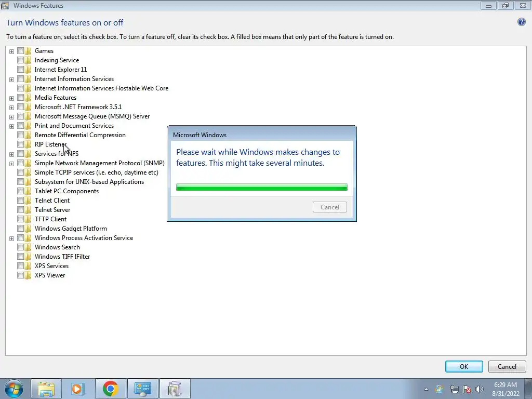
Task: Check the Windows Search checkbox
Action: [x=20, y=247]
